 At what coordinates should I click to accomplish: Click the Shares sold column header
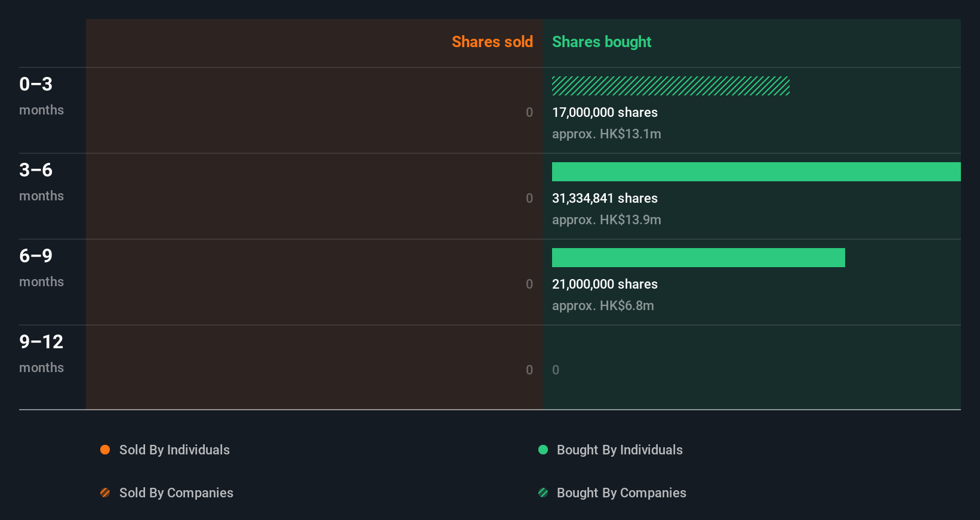(x=492, y=42)
